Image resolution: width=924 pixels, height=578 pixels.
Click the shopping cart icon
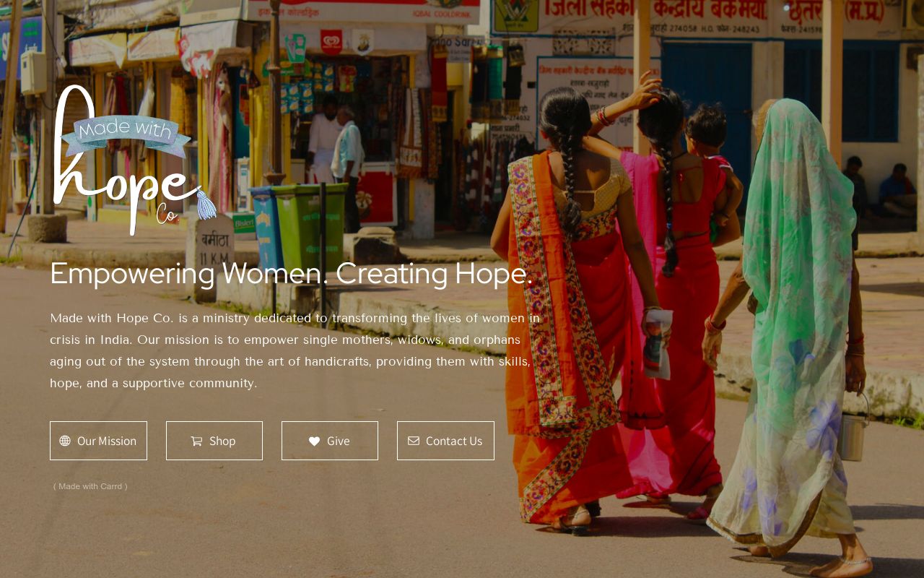point(196,441)
